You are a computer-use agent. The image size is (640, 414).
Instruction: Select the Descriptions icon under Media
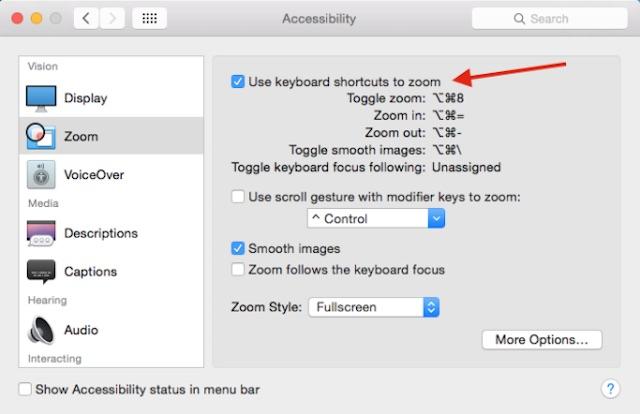coord(41,233)
